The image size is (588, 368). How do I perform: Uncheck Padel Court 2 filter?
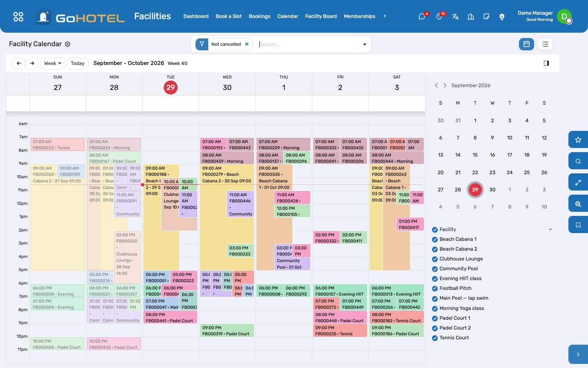(x=435, y=328)
